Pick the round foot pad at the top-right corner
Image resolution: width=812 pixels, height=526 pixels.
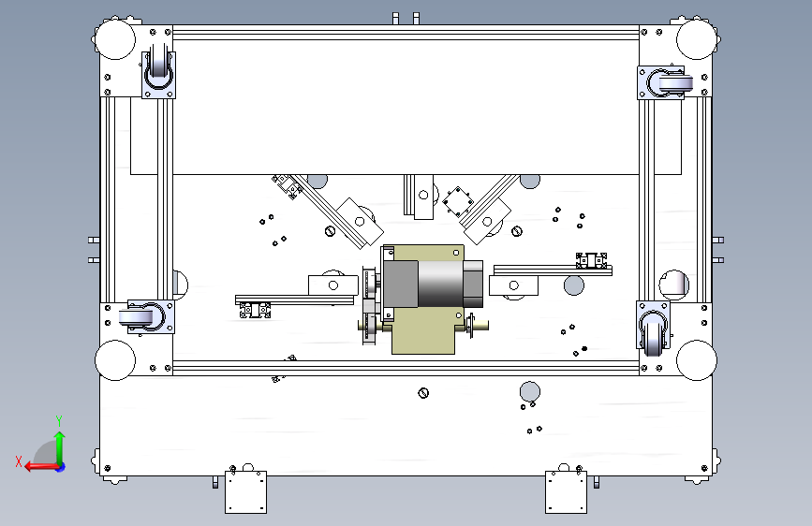click(x=697, y=39)
